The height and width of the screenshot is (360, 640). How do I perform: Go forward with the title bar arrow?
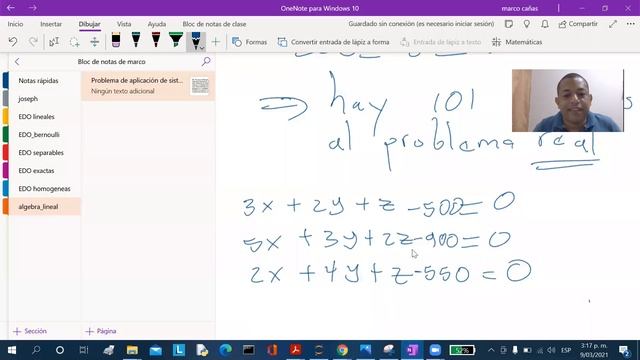[33, 8]
